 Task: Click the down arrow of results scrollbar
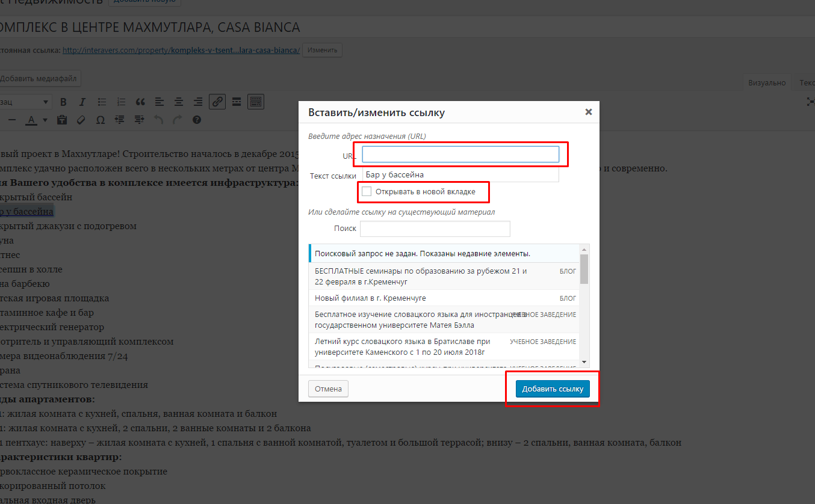click(584, 363)
